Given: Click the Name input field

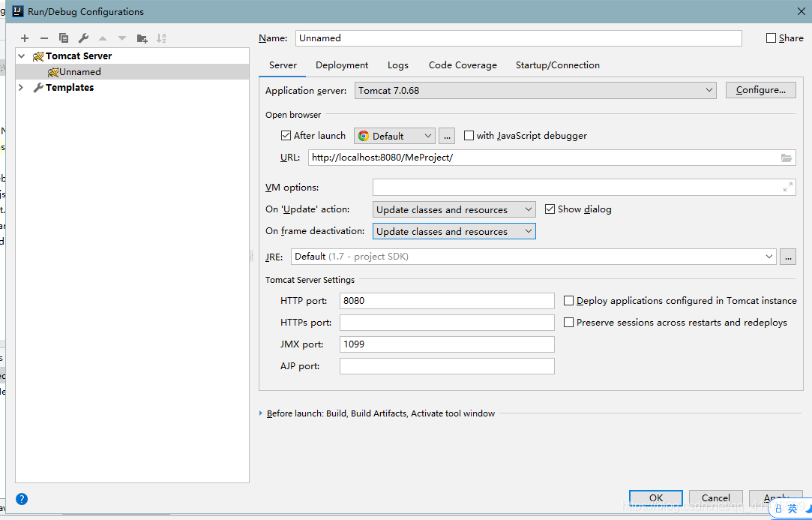Looking at the screenshot, I should 518,38.
